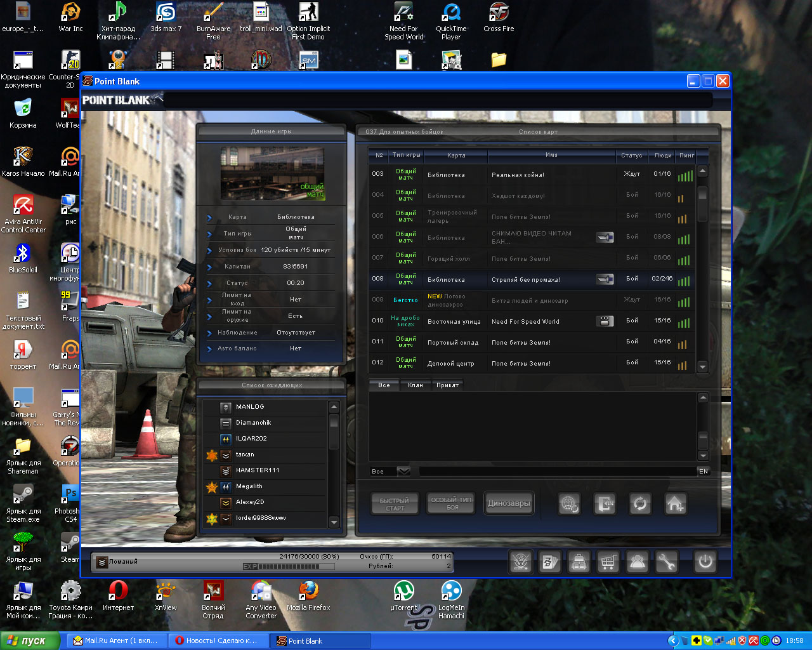Toggle the EN chat language indicator
Viewport: 812px width, 650px height.
pos(704,471)
